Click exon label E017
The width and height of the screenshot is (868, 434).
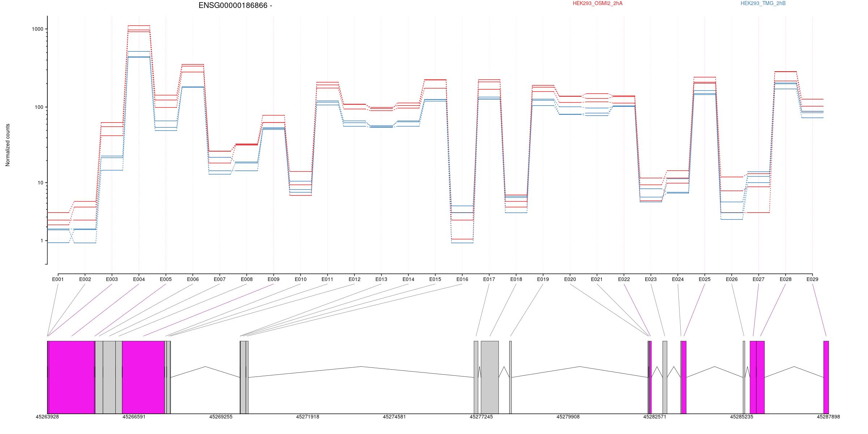pos(489,279)
